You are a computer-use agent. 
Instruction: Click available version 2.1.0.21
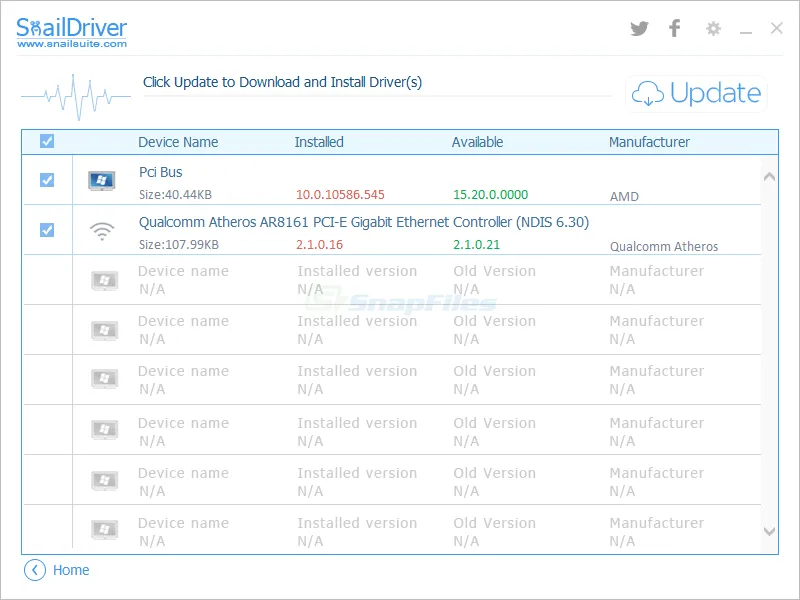click(x=476, y=244)
